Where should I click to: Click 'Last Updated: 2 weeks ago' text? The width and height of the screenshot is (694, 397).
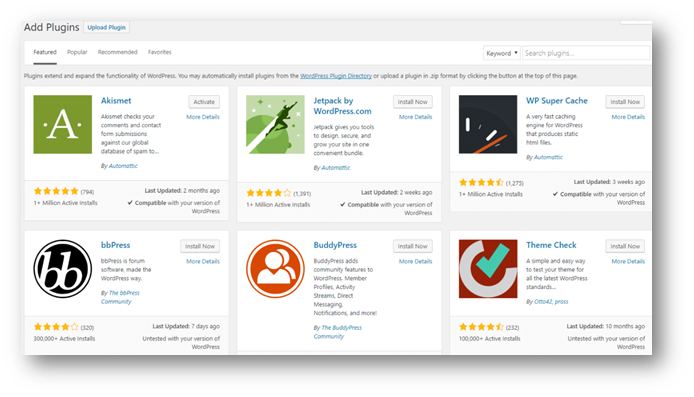(x=397, y=192)
